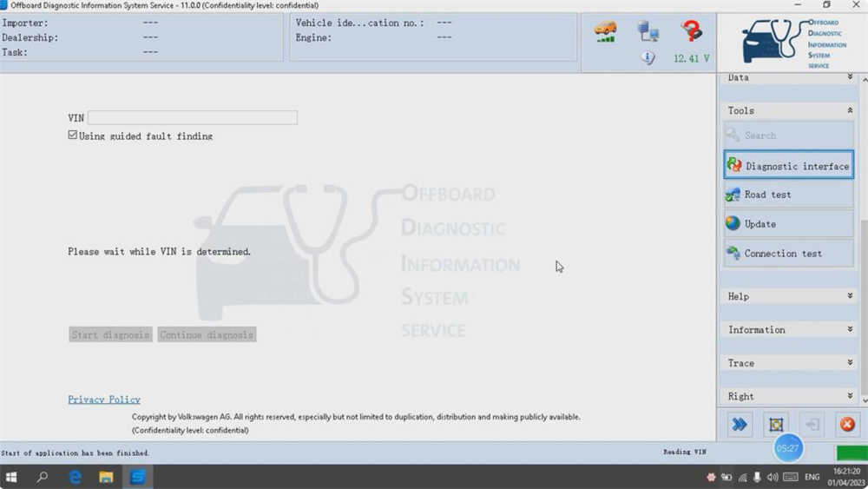868x489 pixels.
Task: Expand the Trace section
Action: point(788,363)
